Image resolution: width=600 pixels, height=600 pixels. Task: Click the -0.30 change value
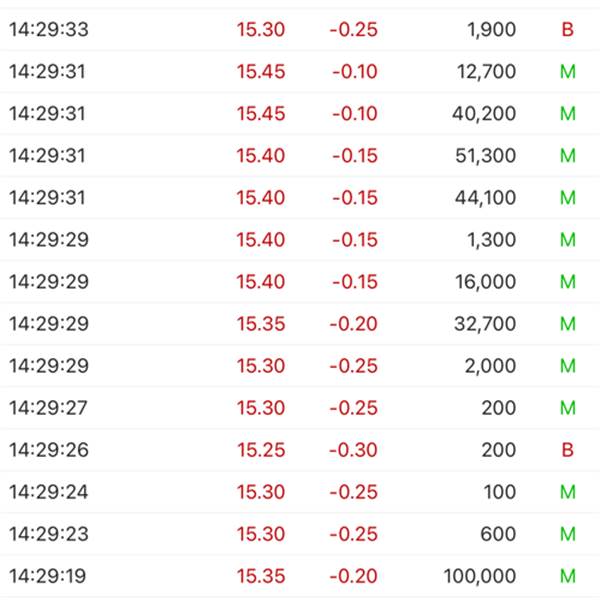coord(353,450)
